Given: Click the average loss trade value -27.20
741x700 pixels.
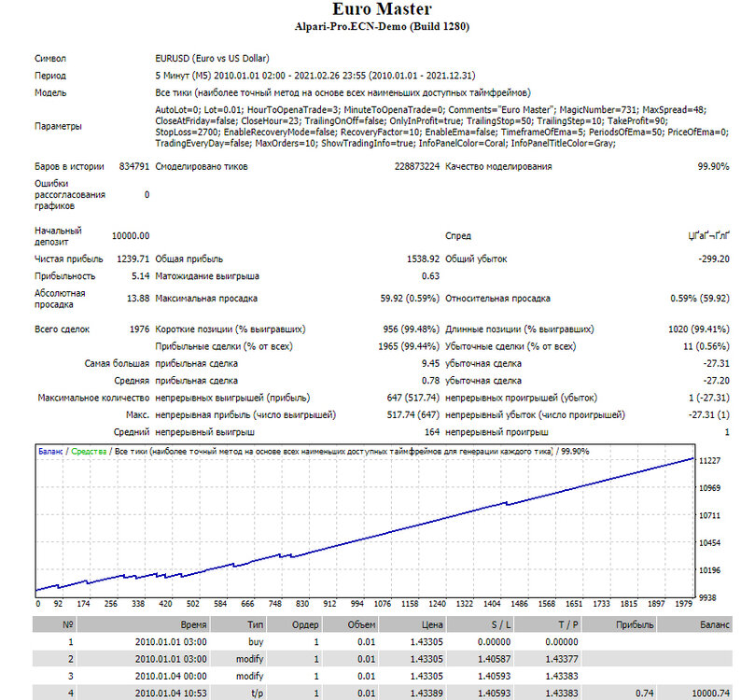Looking at the screenshot, I should point(716,381).
